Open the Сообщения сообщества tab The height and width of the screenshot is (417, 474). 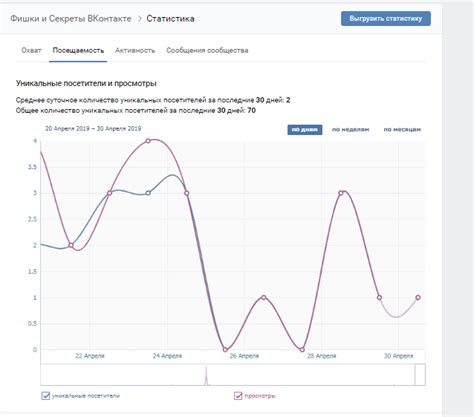pos(207,50)
